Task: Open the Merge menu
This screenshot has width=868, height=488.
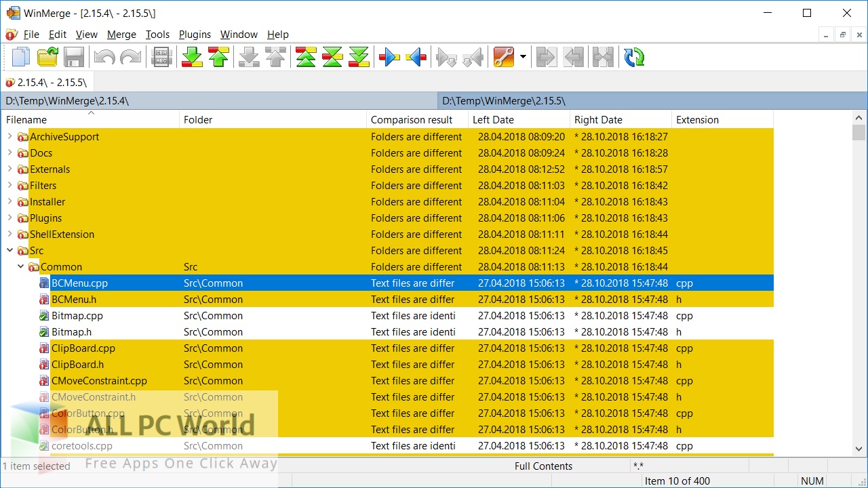Action: (x=122, y=35)
